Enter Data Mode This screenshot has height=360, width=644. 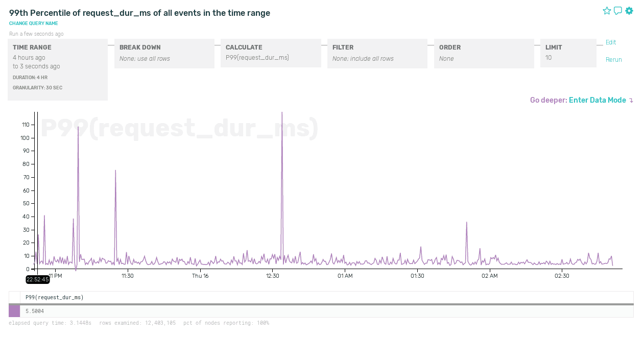[x=598, y=100]
